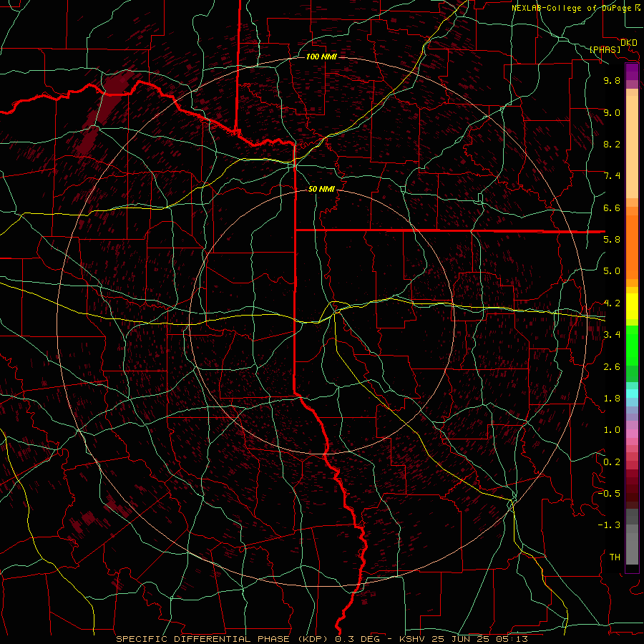Pick the large peach band in color scale
Viewport: 644px width, 644px height.
(x=632, y=147)
